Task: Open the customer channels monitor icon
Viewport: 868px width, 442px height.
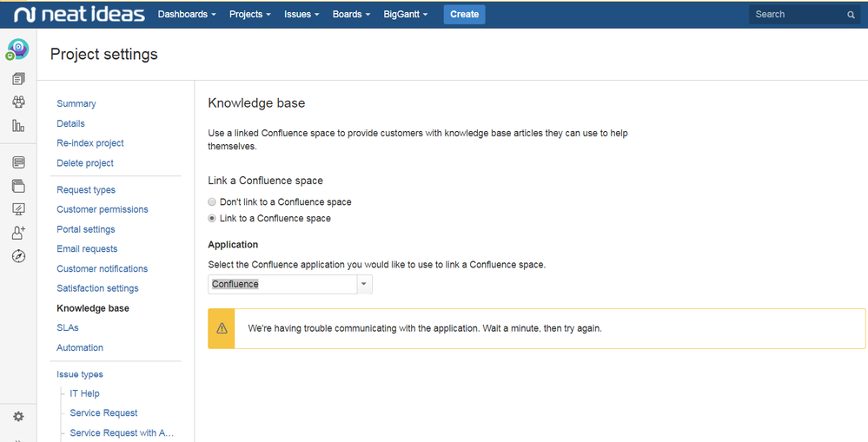Action: click(18, 209)
